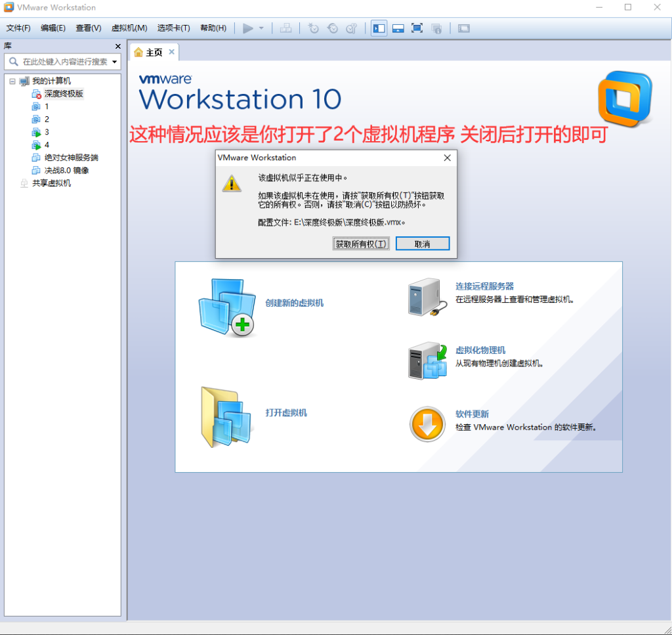Screen dimensions: 672x635
Task: Click the 连接远程服务器 link
Action: tap(484, 286)
